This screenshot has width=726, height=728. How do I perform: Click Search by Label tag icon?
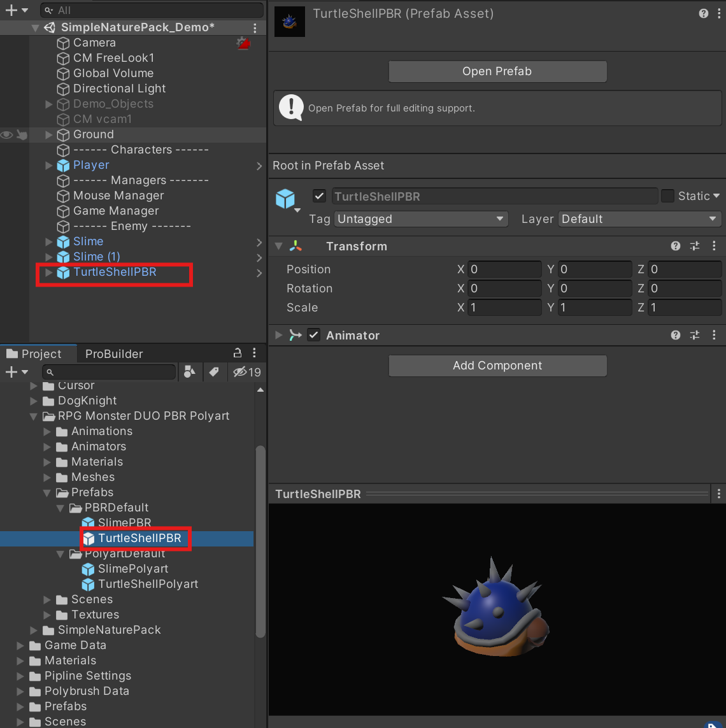(214, 372)
